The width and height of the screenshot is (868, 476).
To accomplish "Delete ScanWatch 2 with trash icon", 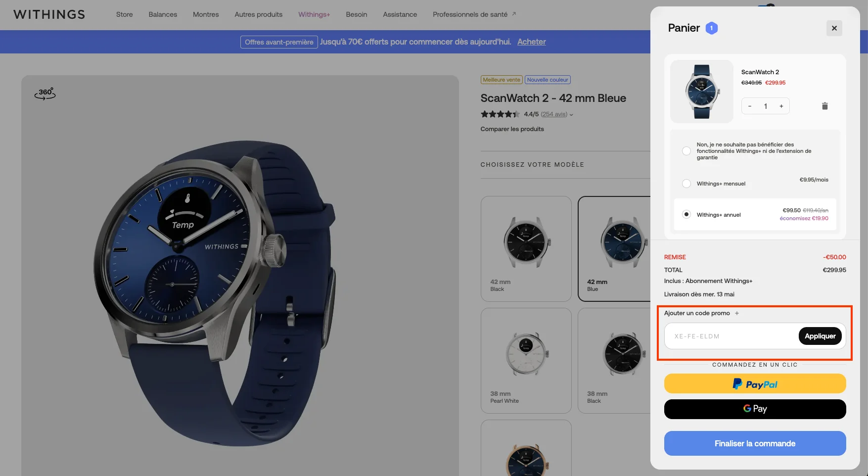I will 824,106.
